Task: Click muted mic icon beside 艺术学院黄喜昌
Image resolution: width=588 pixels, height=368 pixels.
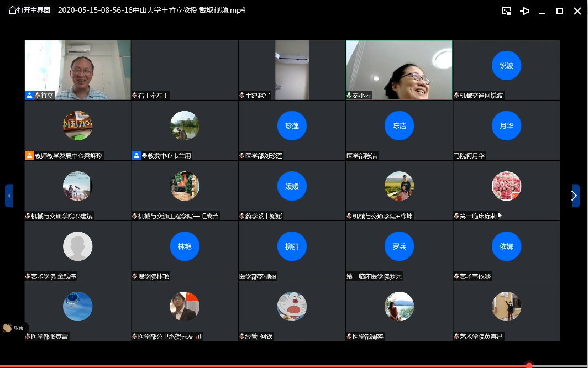Action: [x=456, y=336]
